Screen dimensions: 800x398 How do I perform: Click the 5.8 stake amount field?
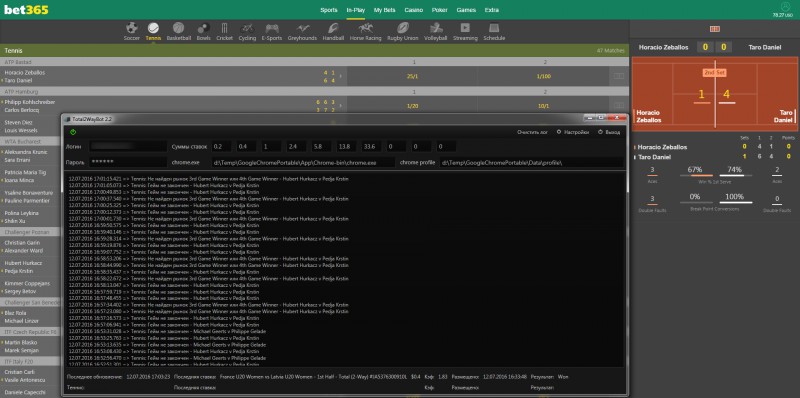point(321,146)
